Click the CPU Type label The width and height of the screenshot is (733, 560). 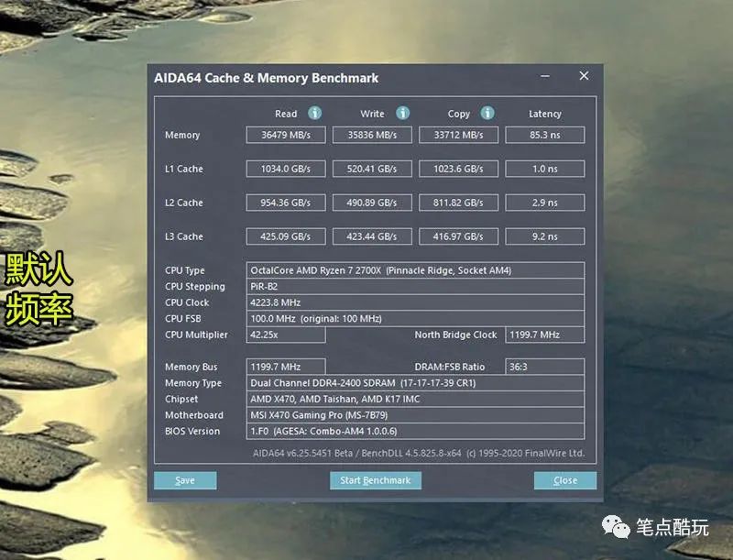[185, 270]
